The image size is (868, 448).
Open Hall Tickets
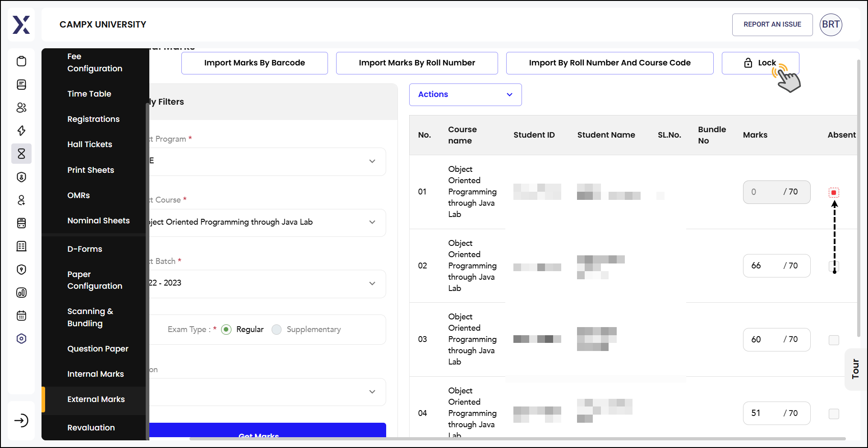pyautogui.click(x=90, y=144)
